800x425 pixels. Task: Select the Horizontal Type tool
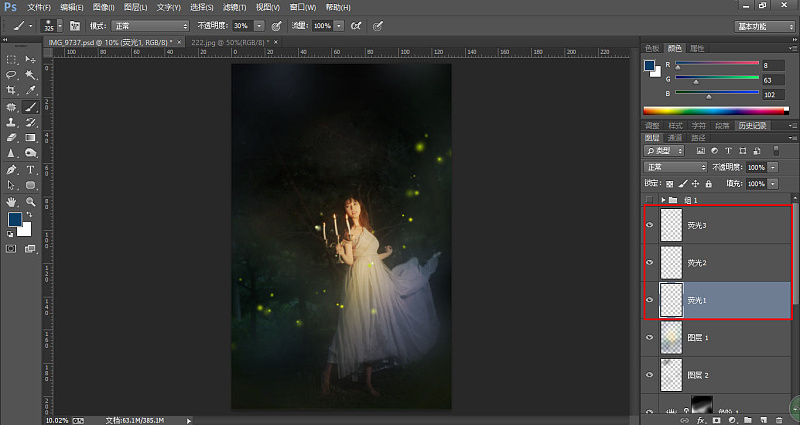click(x=31, y=170)
